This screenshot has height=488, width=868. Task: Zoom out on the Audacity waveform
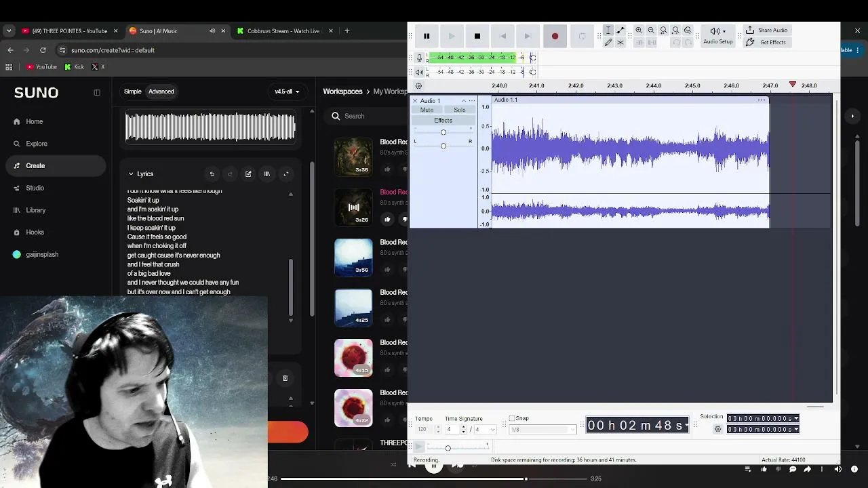pyautogui.click(x=651, y=30)
